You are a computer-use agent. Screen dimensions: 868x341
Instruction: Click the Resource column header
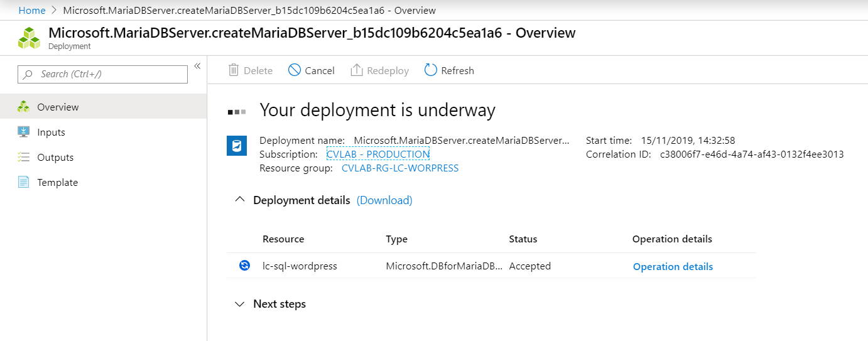tap(283, 239)
